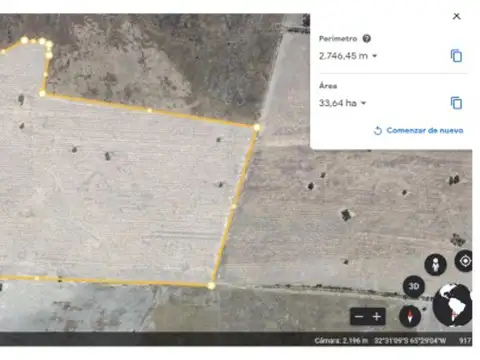Switch to 3D view
The width and height of the screenshot is (480, 360).
click(414, 286)
